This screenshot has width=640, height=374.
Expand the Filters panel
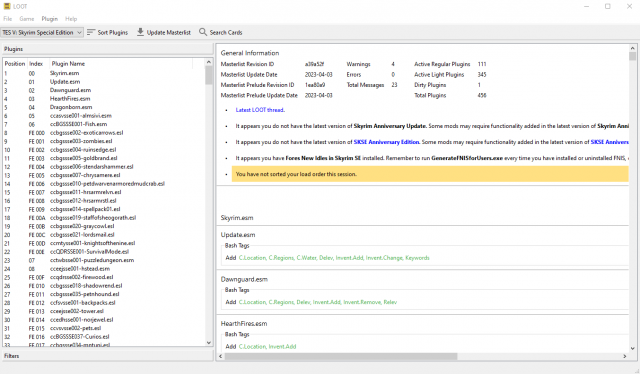coord(108,356)
